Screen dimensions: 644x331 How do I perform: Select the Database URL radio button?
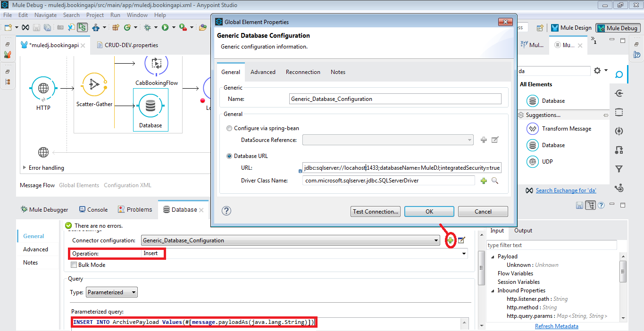click(229, 156)
